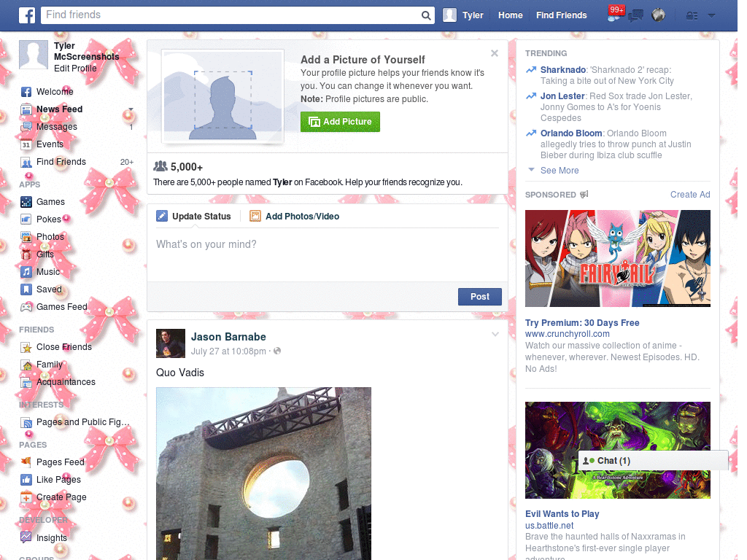This screenshot has width=747, height=560.
Task: Click Create Ad link
Action: pyautogui.click(x=690, y=195)
